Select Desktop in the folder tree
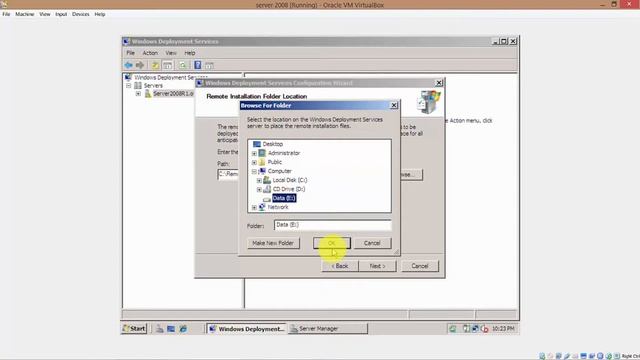This screenshot has width=640, height=360. click(x=273, y=144)
